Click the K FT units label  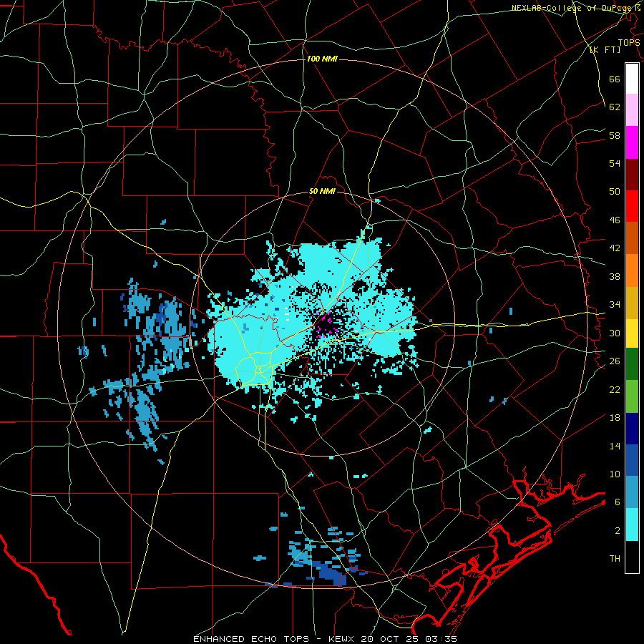pos(605,50)
